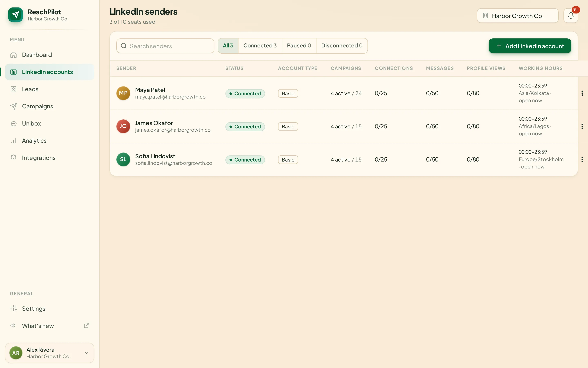Viewport: 588px width, 368px height.
Task: Click Maya Patel's Connected status badge
Action: pos(245,93)
